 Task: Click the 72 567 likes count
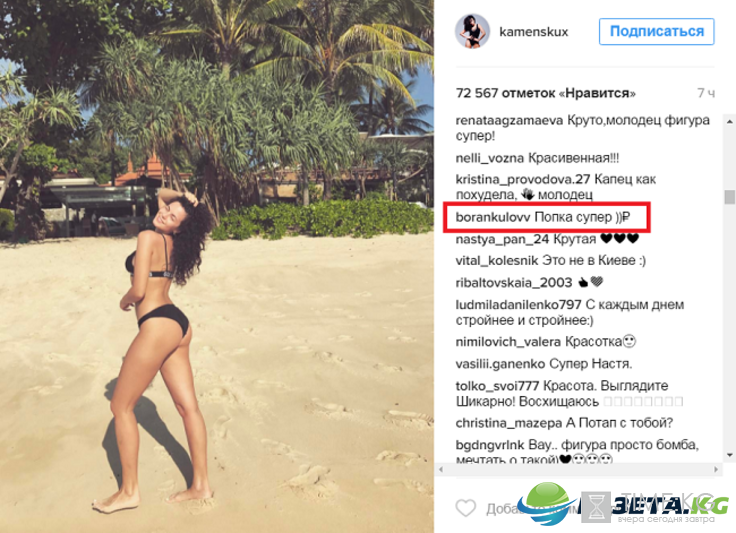click(545, 93)
